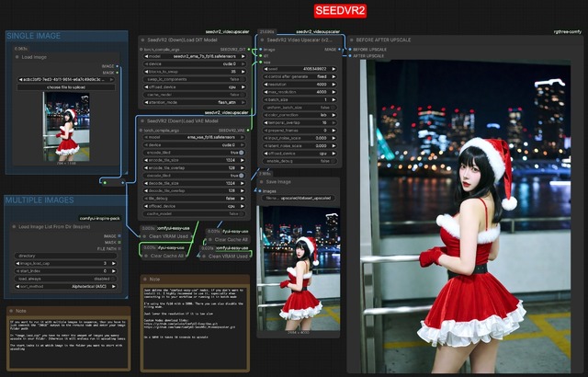Image resolution: width=588 pixels, height=377 pixels.
Task: Collapse the yellow Note node in center
Action: click(145, 278)
